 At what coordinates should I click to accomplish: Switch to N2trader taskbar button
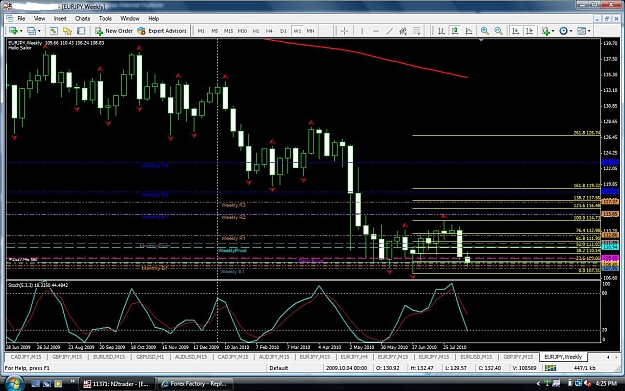pyautogui.click(x=116, y=384)
